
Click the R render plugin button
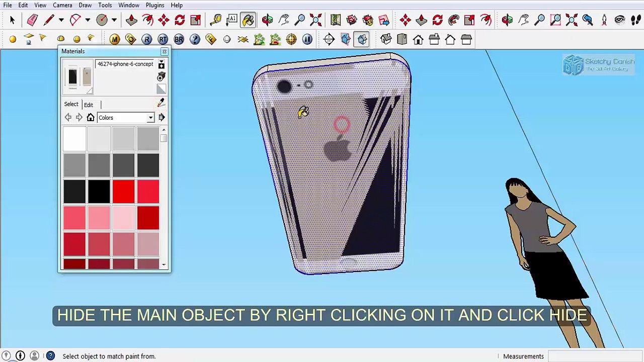click(146, 39)
